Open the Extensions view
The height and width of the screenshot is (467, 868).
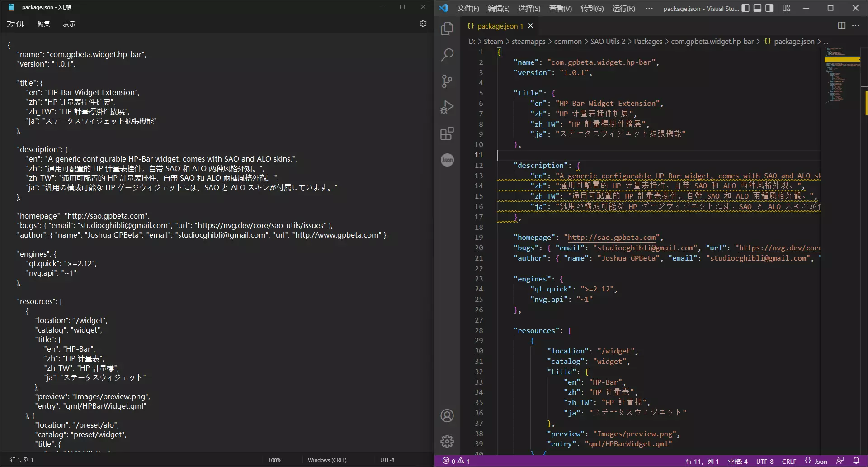coord(447,133)
